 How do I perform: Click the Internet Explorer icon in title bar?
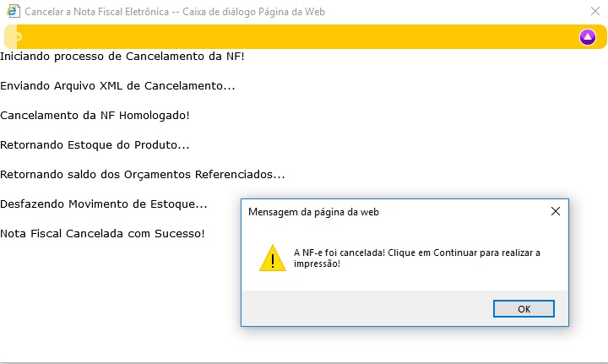click(x=12, y=12)
